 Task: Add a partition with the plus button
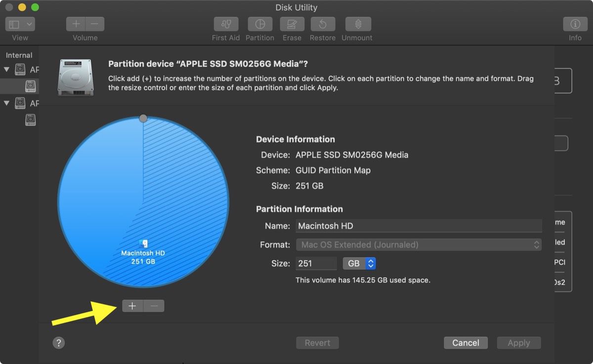click(x=132, y=306)
